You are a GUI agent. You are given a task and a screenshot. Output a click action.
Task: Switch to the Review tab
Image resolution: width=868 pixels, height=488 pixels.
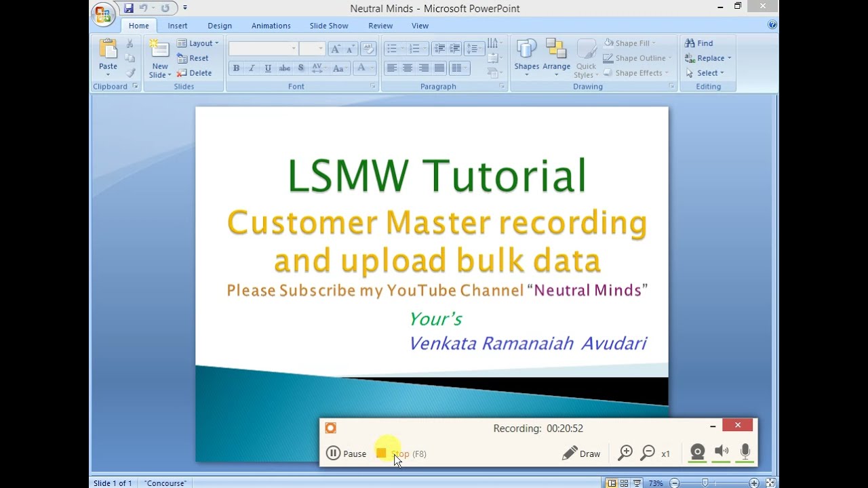point(380,26)
